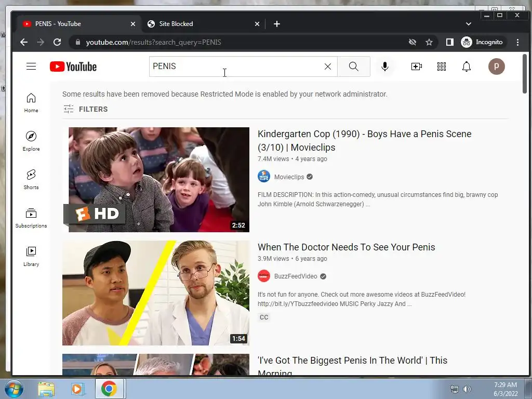Open Library in the sidebar

click(x=31, y=256)
